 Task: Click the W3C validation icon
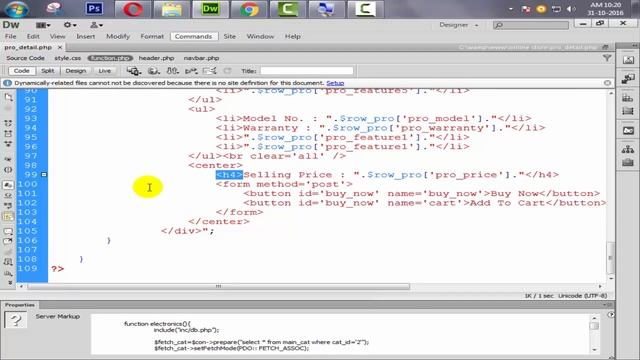click(191, 71)
